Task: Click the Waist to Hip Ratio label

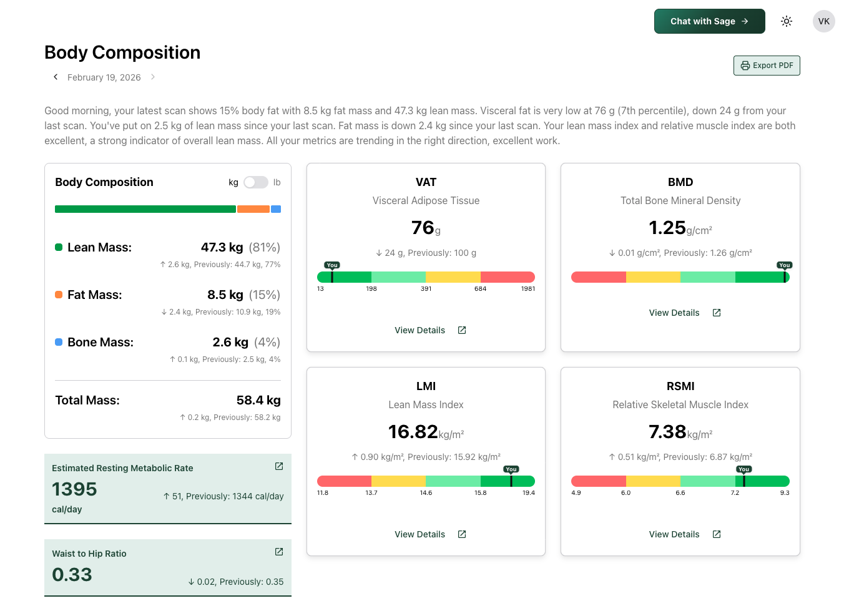Action: (89, 554)
